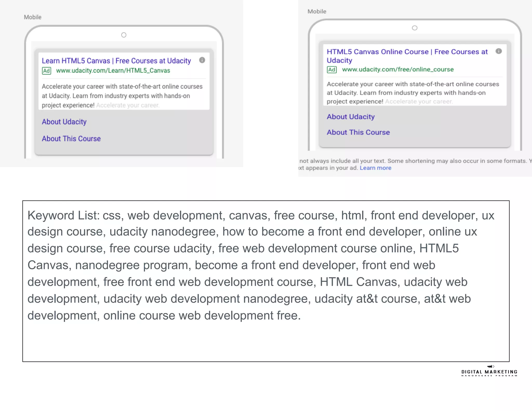Click the phone camera dot on the right preview
Image resolution: width=532 pixels, height=411 pixels.
tap(415, 28)
